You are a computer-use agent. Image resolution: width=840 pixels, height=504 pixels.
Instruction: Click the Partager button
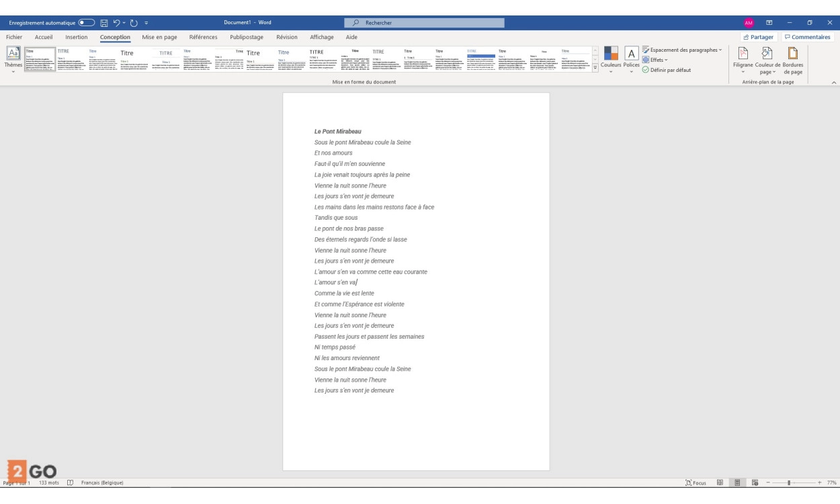click(759, 37)
